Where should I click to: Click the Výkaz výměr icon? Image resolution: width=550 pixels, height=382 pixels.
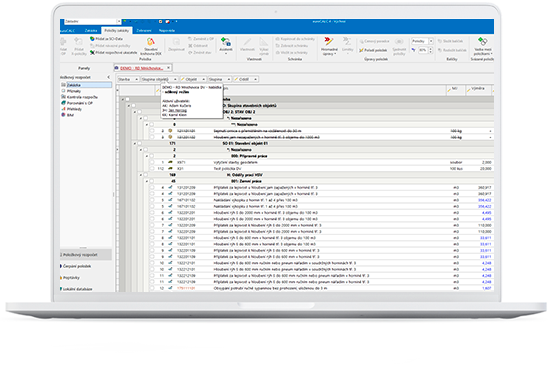[264, 42]
